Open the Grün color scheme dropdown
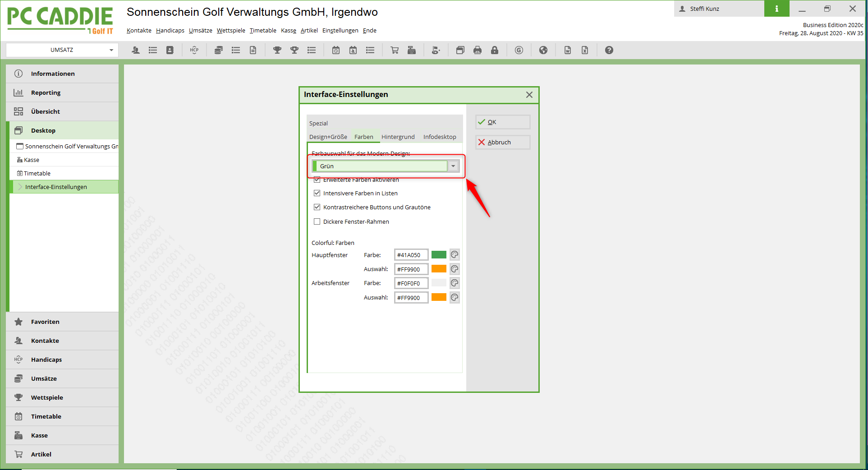Viewport: 868px width, 470px height. (453, 166)
